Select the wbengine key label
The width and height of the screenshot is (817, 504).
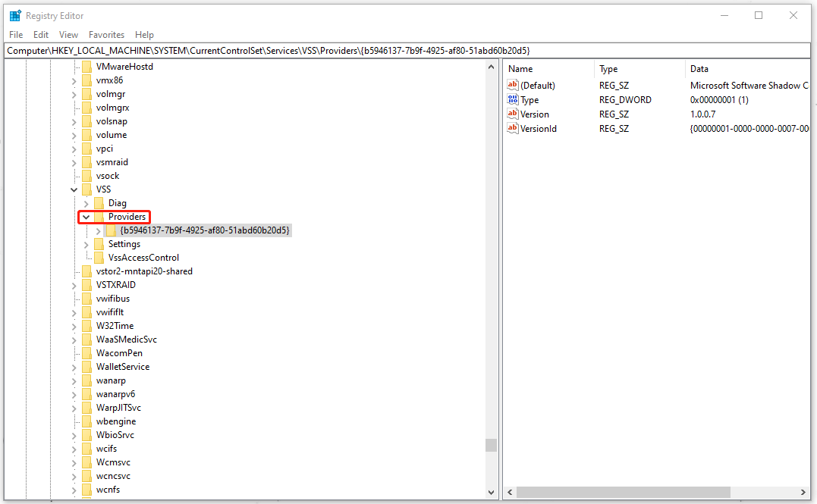point(116,421)
